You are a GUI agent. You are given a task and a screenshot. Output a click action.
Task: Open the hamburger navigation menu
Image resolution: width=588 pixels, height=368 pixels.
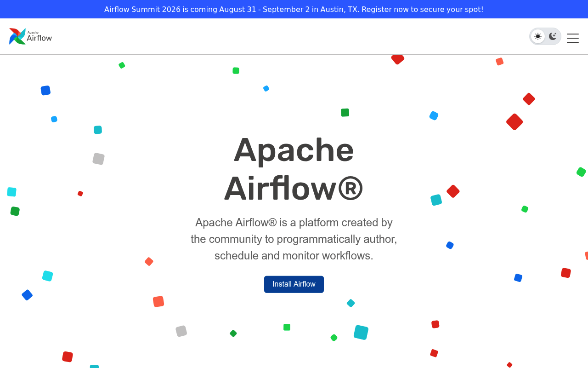(x=573, y=38)
